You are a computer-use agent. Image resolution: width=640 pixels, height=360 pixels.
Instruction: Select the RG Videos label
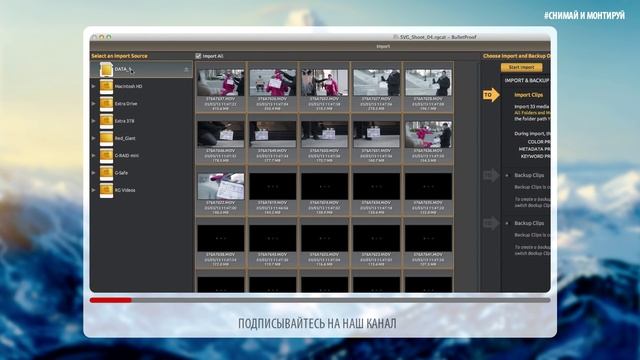pos(125,190)
